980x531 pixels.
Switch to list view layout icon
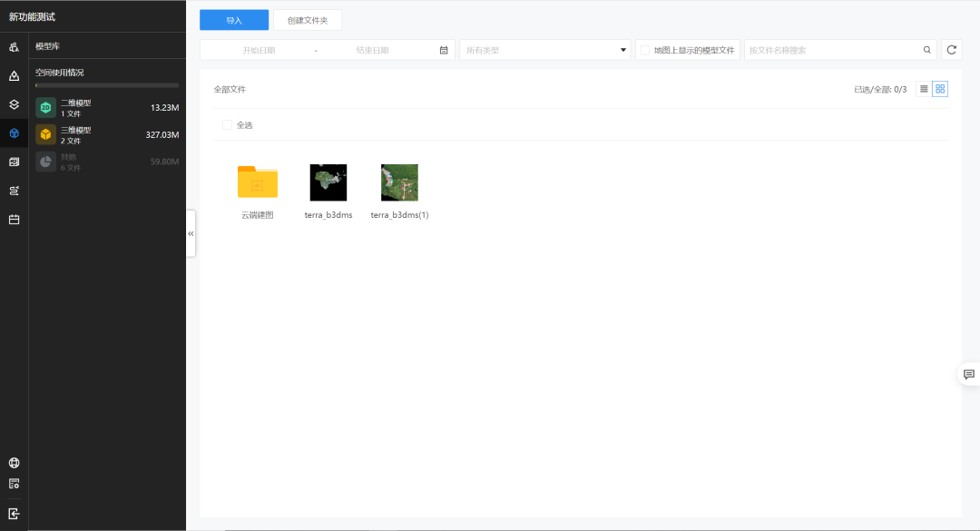click(924, 89)
